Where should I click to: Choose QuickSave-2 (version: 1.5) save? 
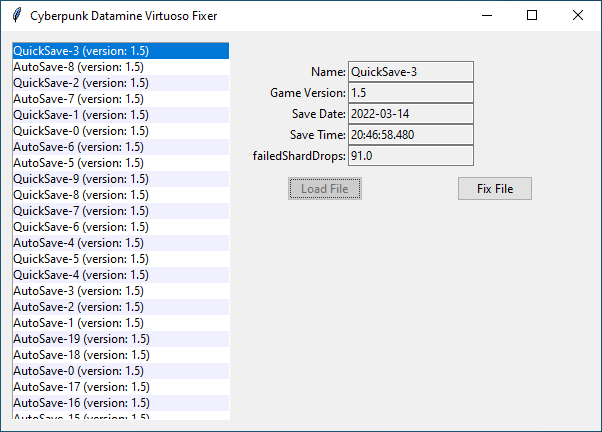click(x=121, y=83)
